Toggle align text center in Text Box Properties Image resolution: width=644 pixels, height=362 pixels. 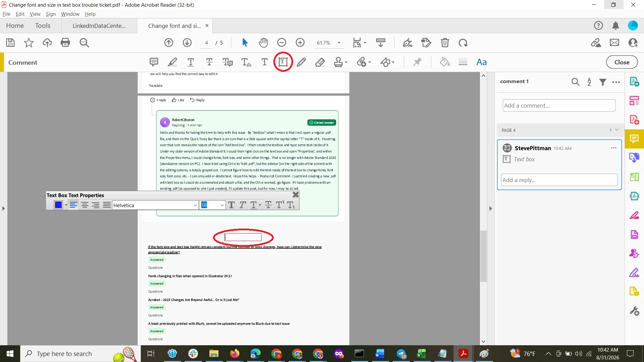coord(85,205)
